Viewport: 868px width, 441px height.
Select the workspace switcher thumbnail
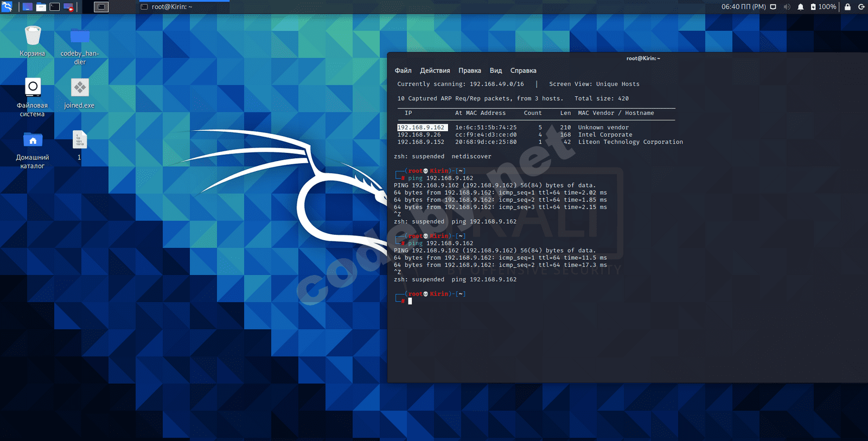click(101, 7)
